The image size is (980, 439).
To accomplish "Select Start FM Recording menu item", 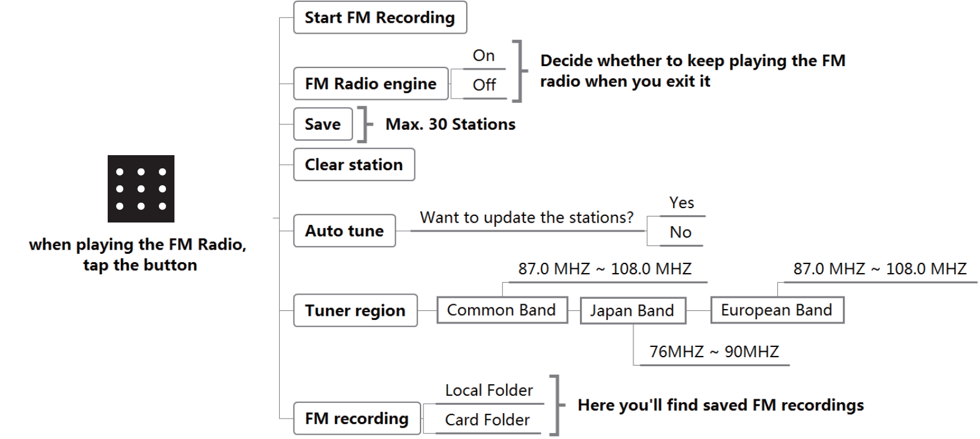I will pyautogui.click(x=380, y=18).
